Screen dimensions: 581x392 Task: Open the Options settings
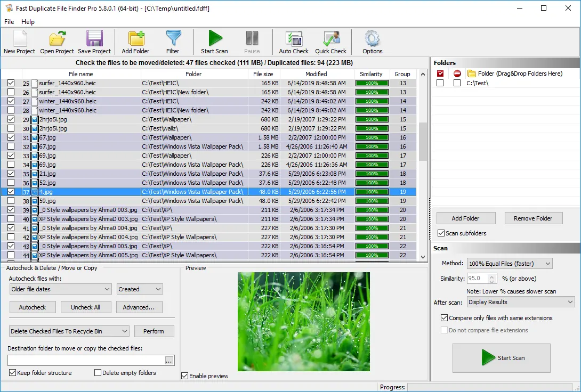(372, 42)
